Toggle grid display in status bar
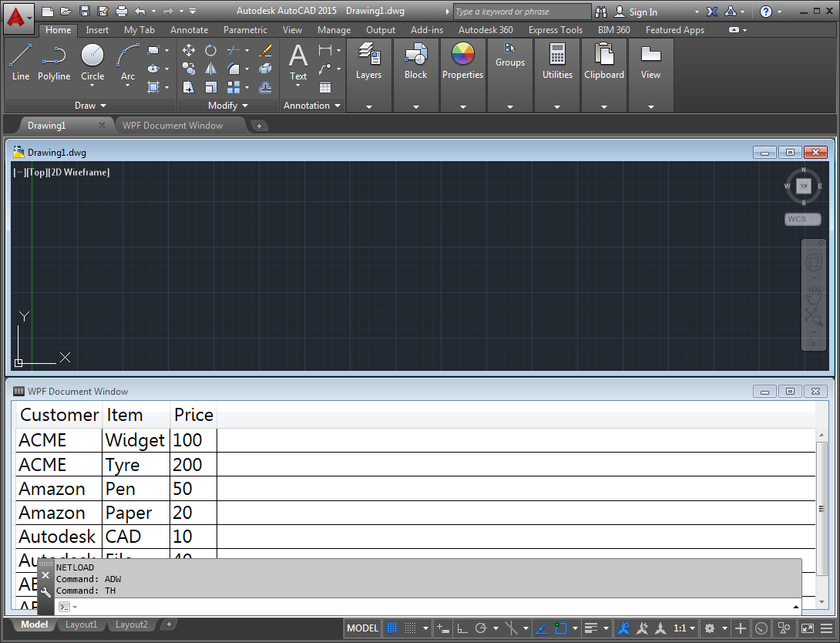Viewport: 840px width, 643px height. coord(392,628)
